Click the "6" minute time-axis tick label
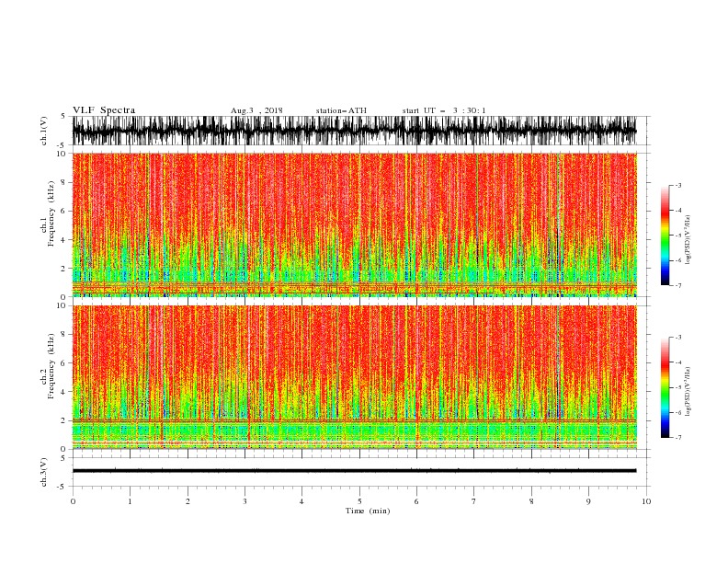Viewport: 728px width, 563px height. (416, 501)
